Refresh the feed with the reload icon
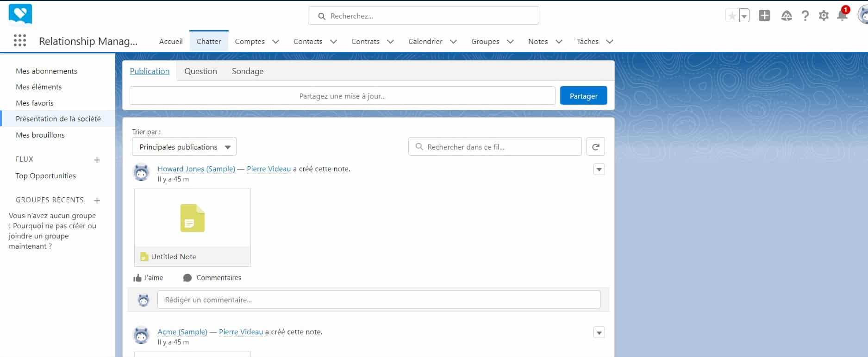 (x=595, y=147)
